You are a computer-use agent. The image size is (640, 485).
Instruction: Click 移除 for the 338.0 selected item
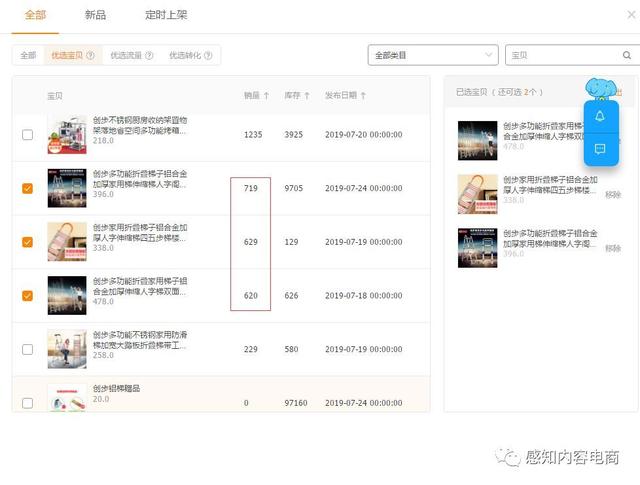tap(612, 194)
